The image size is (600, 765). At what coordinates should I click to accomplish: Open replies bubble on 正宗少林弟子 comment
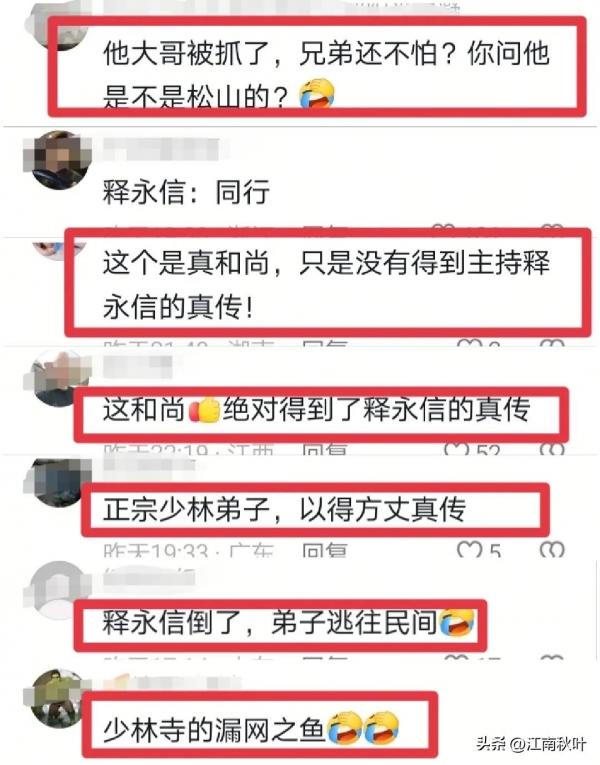(x=552, y=550)
